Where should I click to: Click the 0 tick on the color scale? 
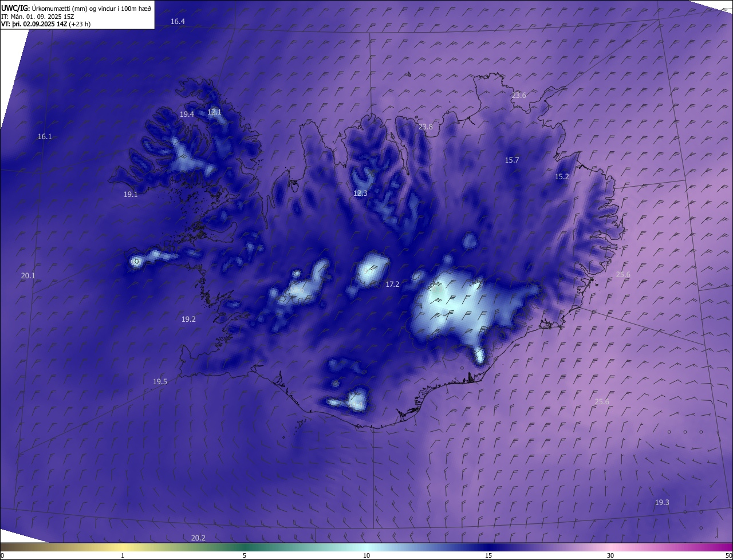[x=2, y=555]
